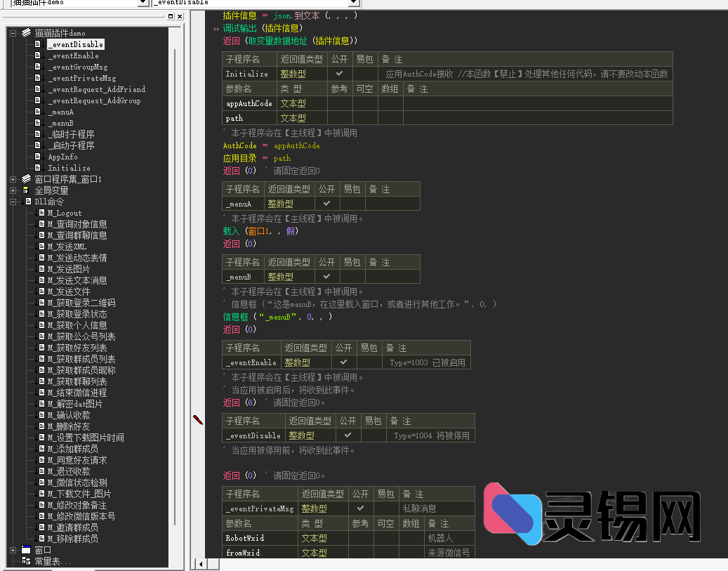Viewport: 728px width, 571px height.
Task: Click the appAuthCode parameter name cell
Action: 249,103
